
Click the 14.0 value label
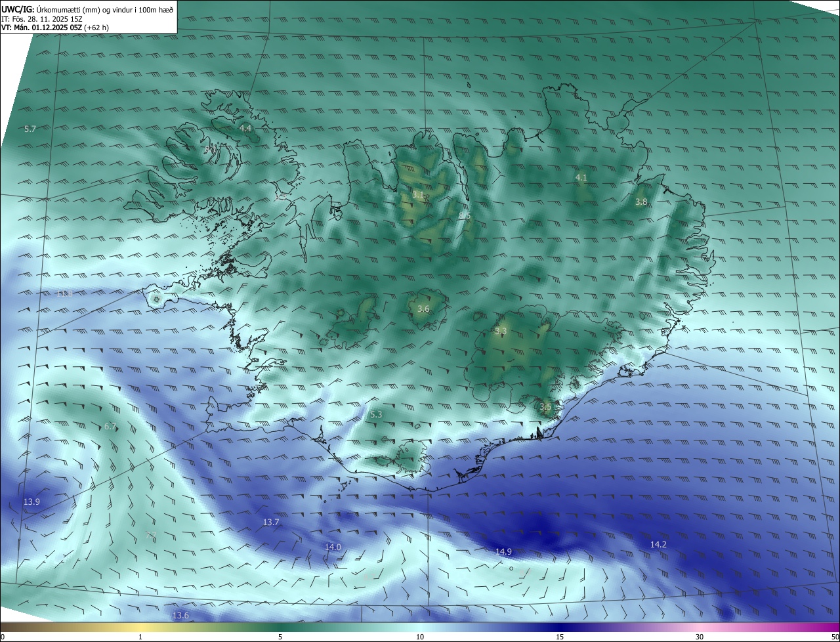point(333,547)
